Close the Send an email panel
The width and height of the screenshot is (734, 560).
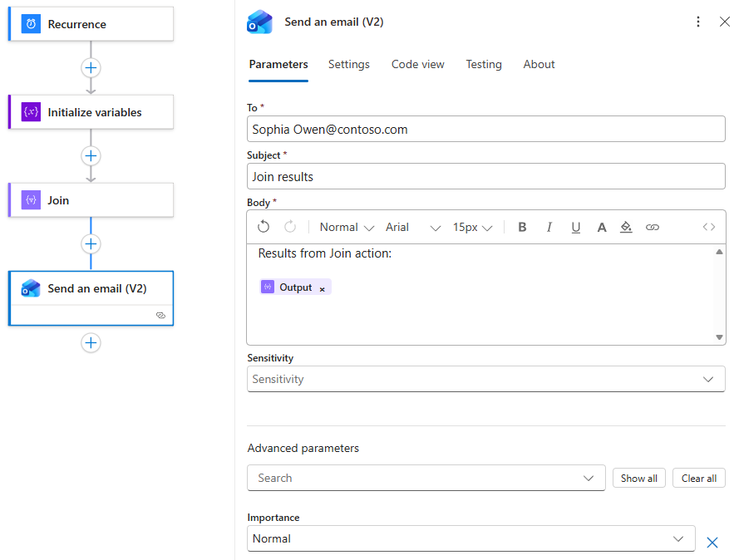pos(724,22)
